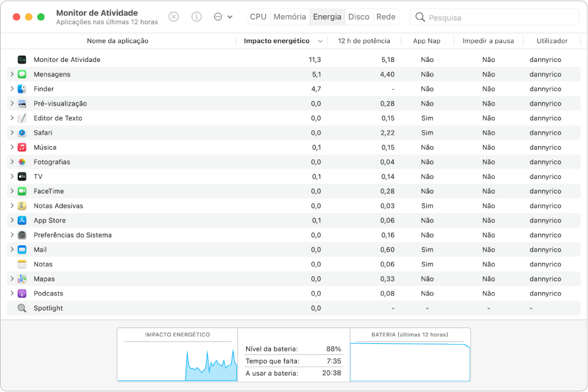
Task: Switch to the Memória tab
Action: pyautogui.click(x=289, y=17)
